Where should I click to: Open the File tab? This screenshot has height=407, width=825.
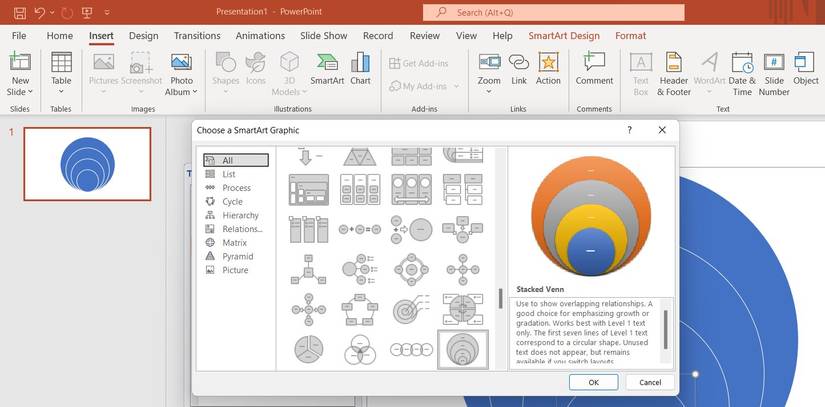[x=19, y=36]
